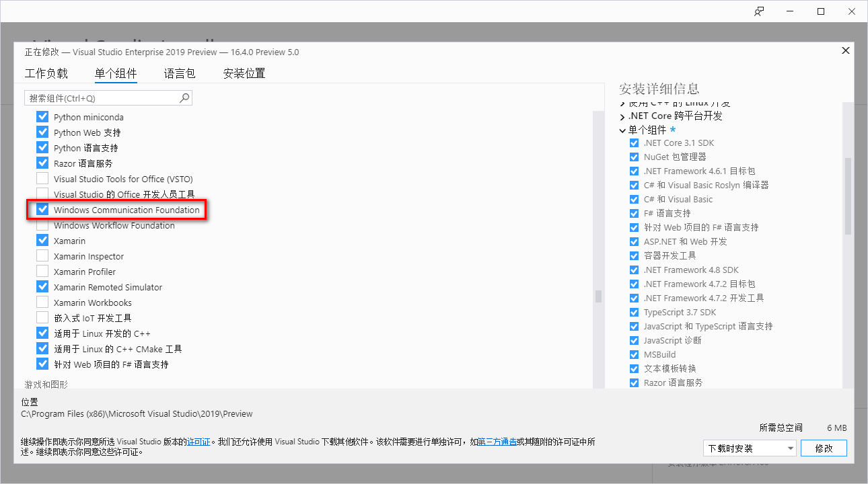Uncheck TypeScript 3.7 SDK
868x484 pixels.
[634, 313]
